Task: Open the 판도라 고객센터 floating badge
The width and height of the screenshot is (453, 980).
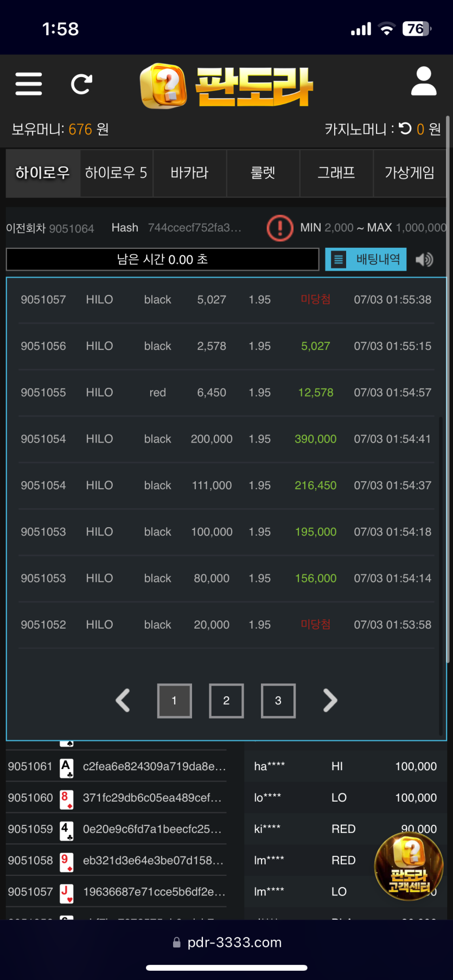Action: (409, 866)
